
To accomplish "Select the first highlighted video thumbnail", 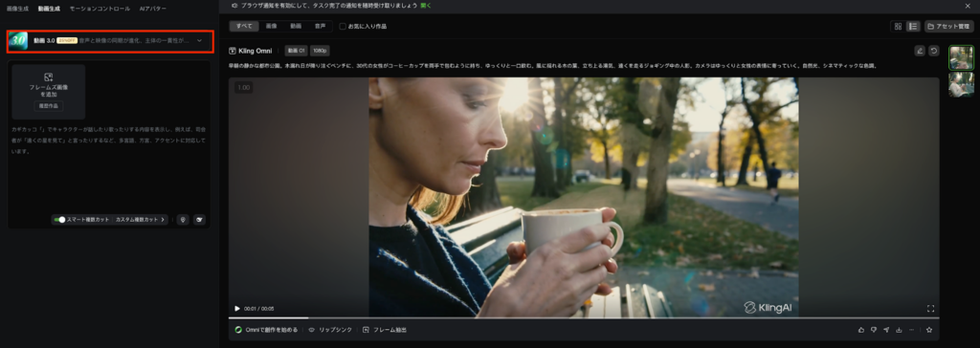I will click(x=961, y=57).
